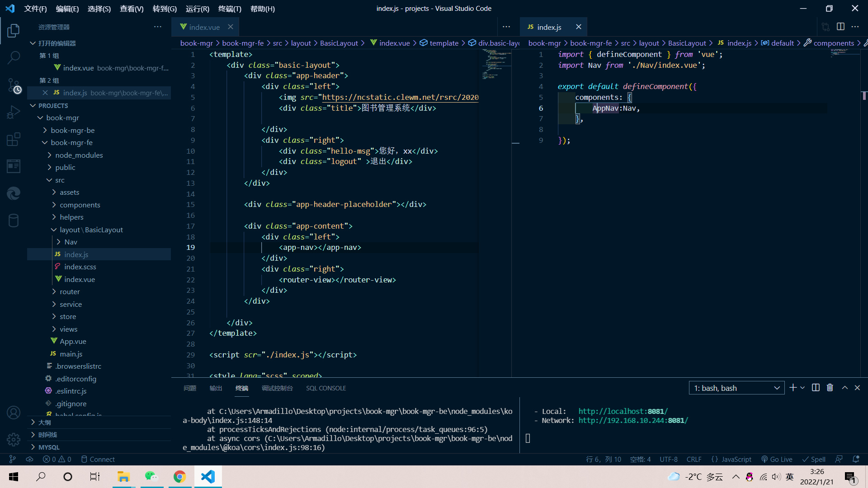Click the left editor minimap
This screenshot has height=488, width=868.
coord(496,66)
